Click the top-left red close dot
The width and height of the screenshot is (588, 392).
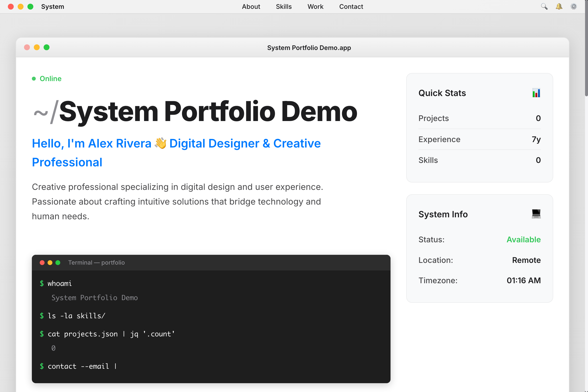[x=11, y=7]
